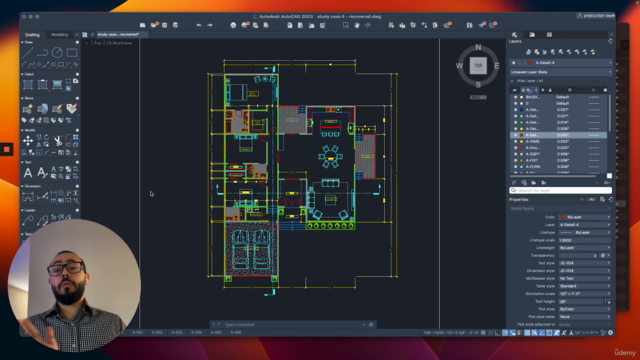Collapse the Hide Layer List expander

[x=512, y=81]
